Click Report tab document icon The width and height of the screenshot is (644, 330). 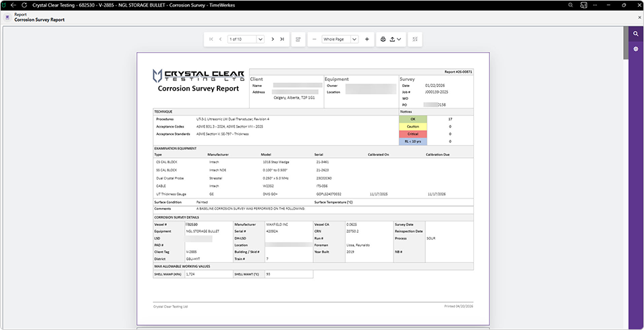pos(7,18)
